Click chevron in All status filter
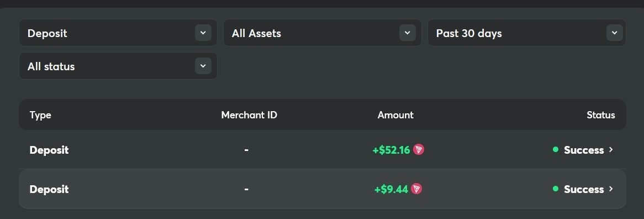This screenshot has width=644, height=219. [x=203, y=66]
